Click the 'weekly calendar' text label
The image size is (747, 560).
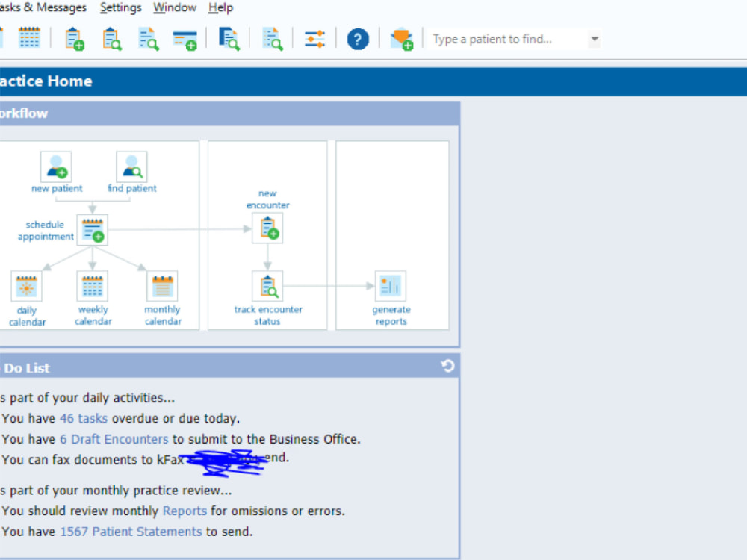tap(93, 316)
